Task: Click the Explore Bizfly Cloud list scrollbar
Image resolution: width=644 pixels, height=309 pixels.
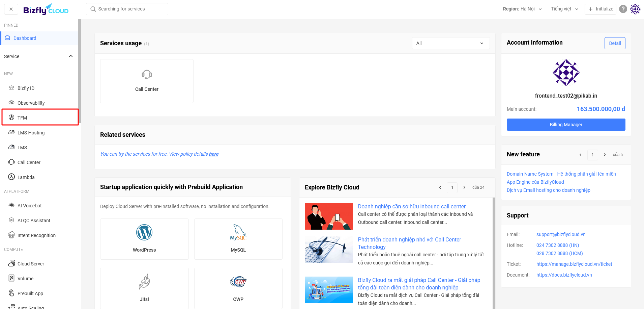Action: pos(494,253)
